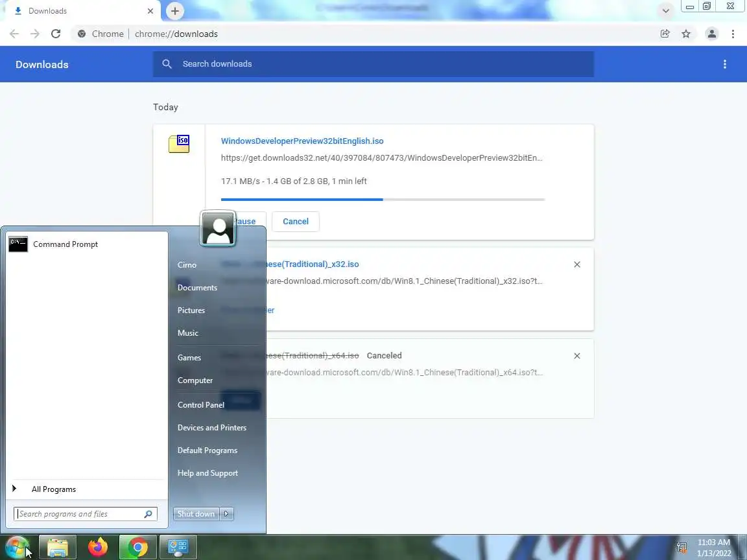Click the Windows Start orb
Screen dimensions: 747x560
tap(17, 548)
